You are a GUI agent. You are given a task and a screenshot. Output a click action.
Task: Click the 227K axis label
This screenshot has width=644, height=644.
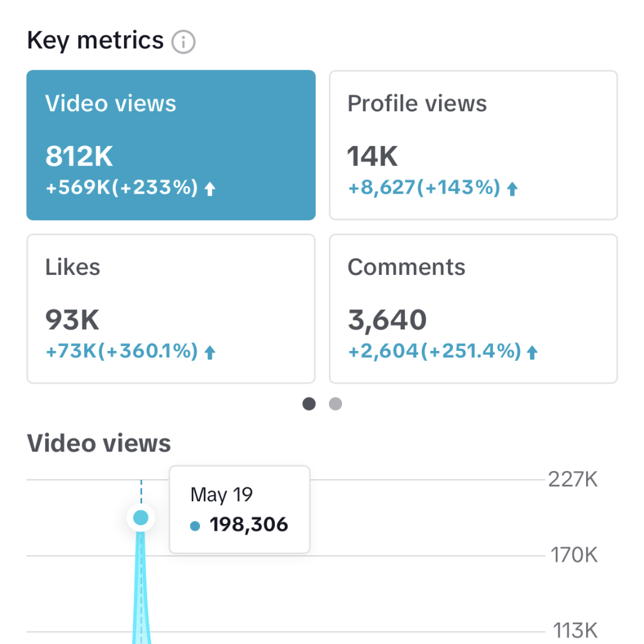[x=573, y=480]
